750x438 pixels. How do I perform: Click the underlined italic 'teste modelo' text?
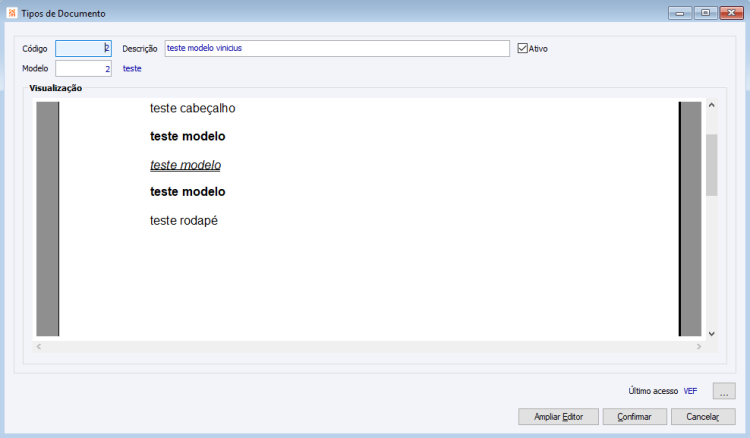click(x=186, y=165)
